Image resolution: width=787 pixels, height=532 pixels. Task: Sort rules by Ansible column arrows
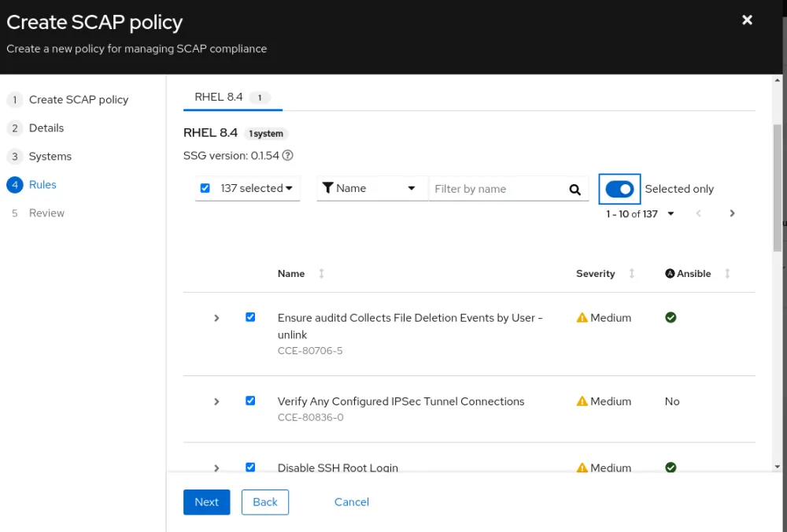click(727, 274)
